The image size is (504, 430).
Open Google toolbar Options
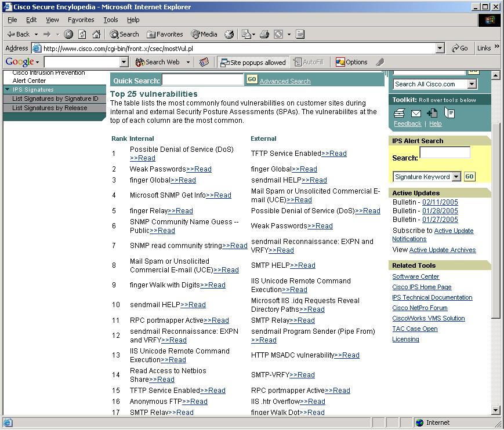click(x=351, y=62)
